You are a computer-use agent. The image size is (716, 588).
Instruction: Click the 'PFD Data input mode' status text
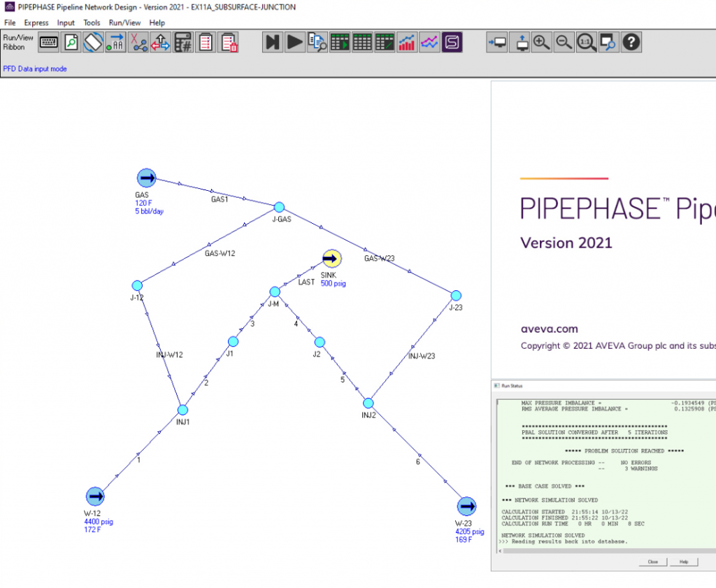[35, 69]
